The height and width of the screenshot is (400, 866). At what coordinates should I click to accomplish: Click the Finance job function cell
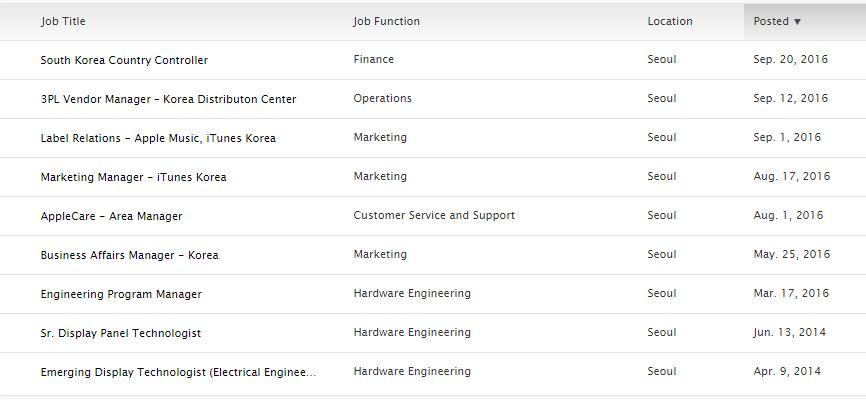(x=373, y=59)
